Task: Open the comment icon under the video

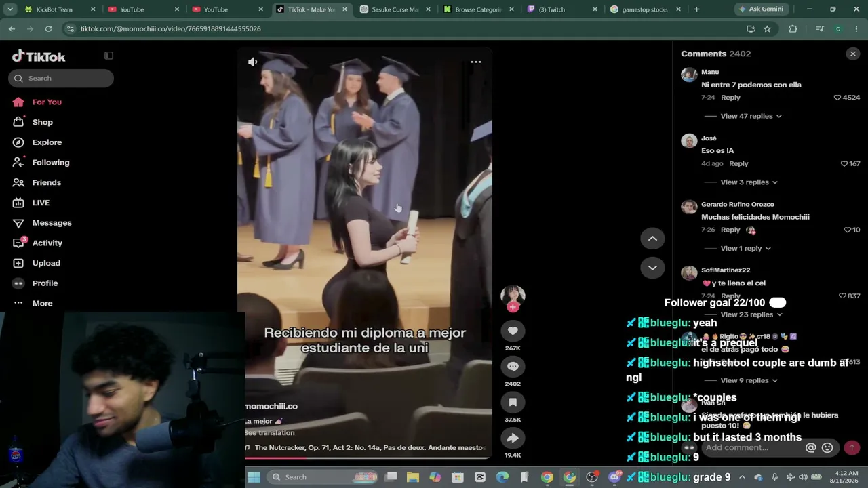Action: point(513,367)
